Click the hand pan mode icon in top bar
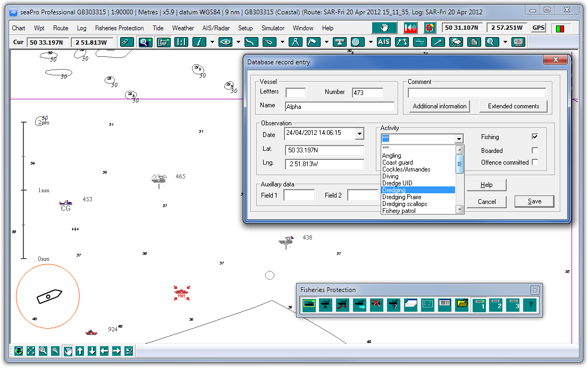Viewport: 588px width, 368px height. point(384,28)
